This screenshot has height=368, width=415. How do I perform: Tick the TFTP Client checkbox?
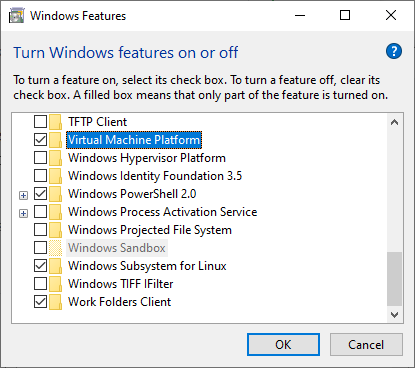[x=40, y=122]
